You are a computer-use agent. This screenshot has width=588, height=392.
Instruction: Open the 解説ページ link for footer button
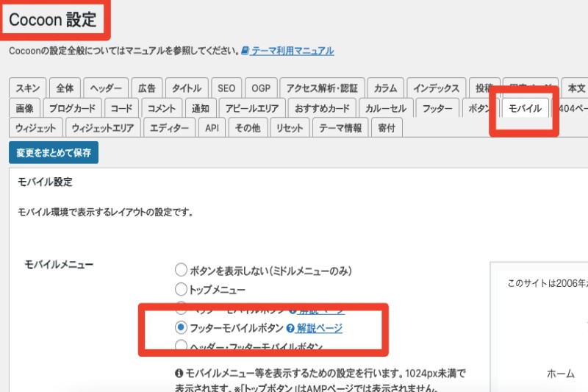click(x=319, y=328)
